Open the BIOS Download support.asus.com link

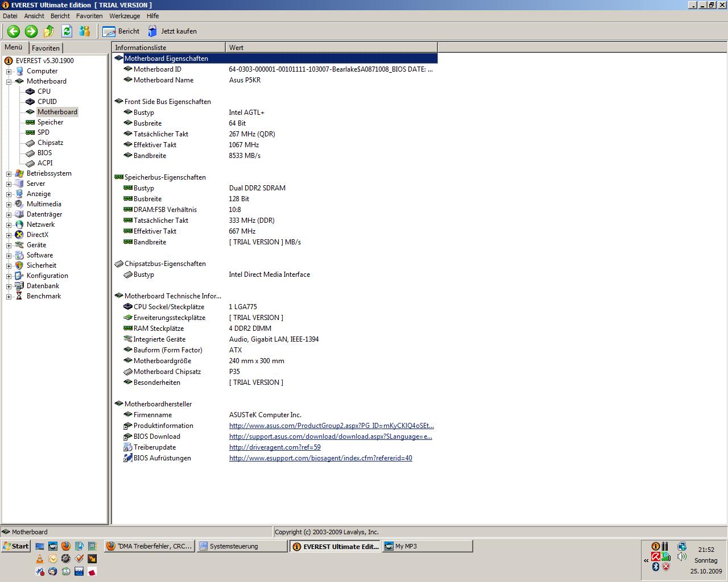click(330, 436)
